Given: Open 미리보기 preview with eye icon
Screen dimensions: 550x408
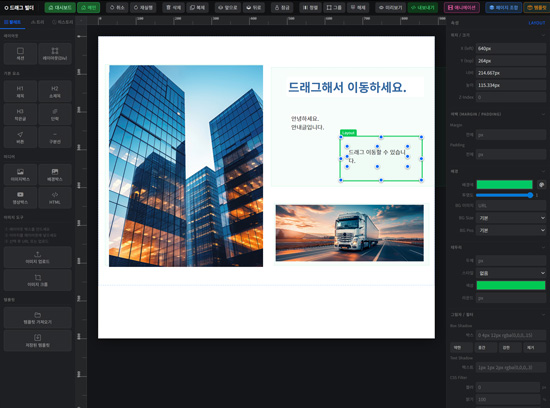Looking at the screenshot, I should (390, 7).
